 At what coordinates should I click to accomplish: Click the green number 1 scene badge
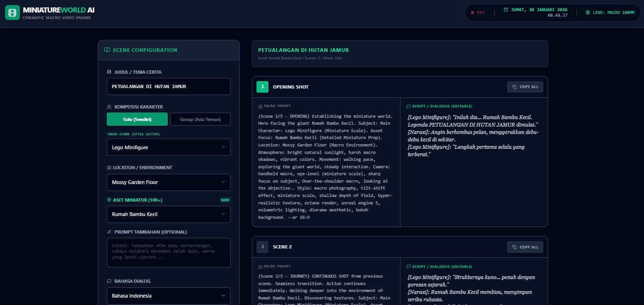(x=263, y=87)
